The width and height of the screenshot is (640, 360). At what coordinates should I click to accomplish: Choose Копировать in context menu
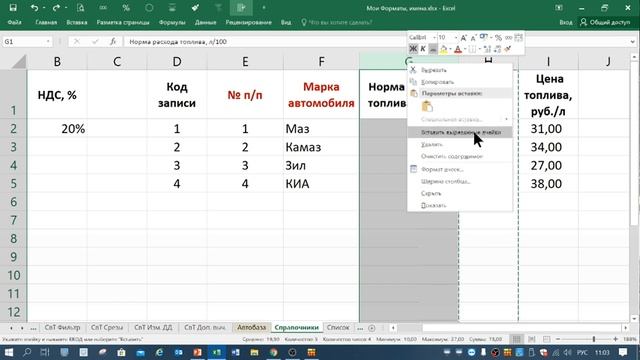pos(437,82)
